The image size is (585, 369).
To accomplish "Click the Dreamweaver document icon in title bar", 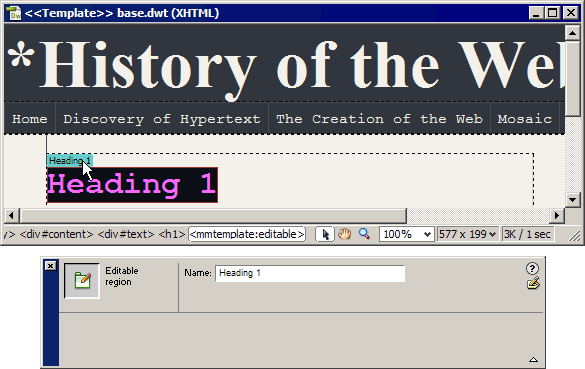I will (14, 13).
